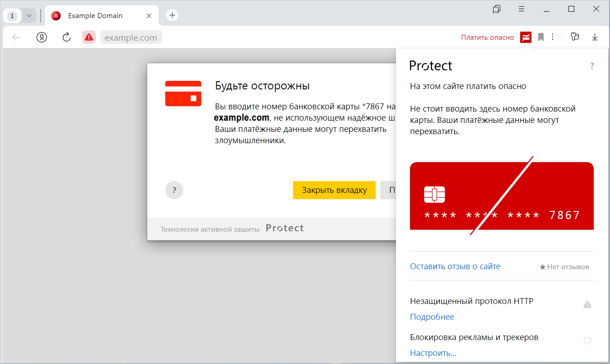Click the Yandex home icon in toolbar

click(42, 37)
